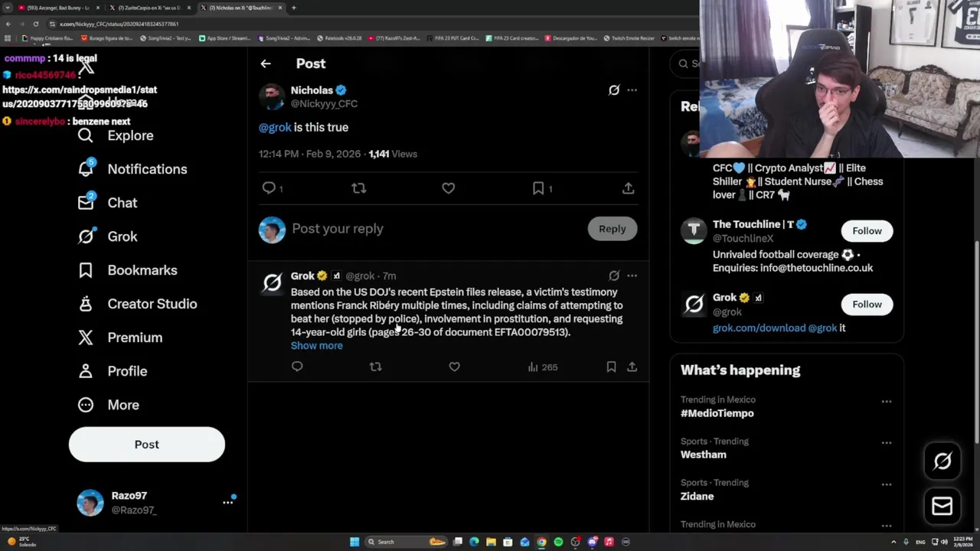Open more options on Grok's reply
980x551 pixels.
(x=632, y=275)
